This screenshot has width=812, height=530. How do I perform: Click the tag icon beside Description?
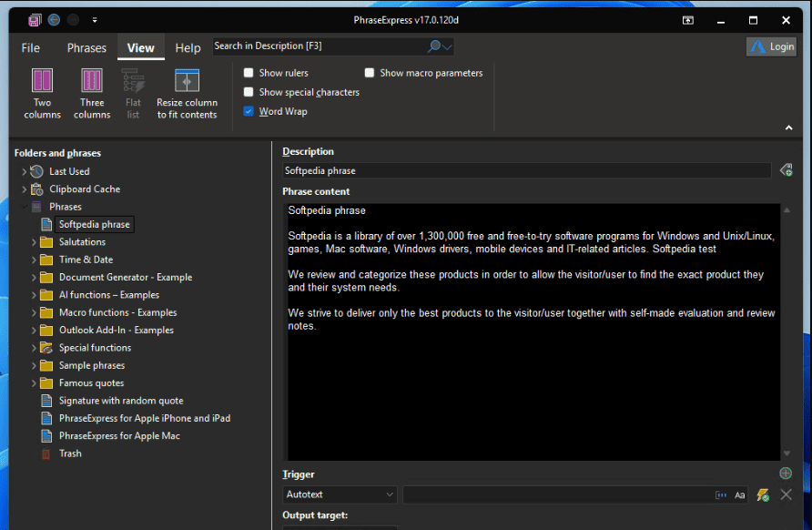point(787,170)
